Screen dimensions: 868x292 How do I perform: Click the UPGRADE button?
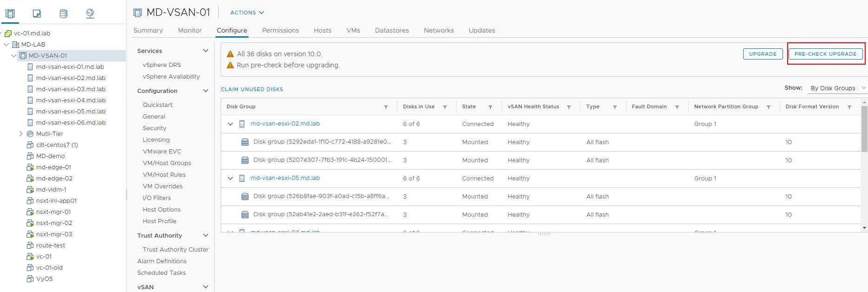763,54
